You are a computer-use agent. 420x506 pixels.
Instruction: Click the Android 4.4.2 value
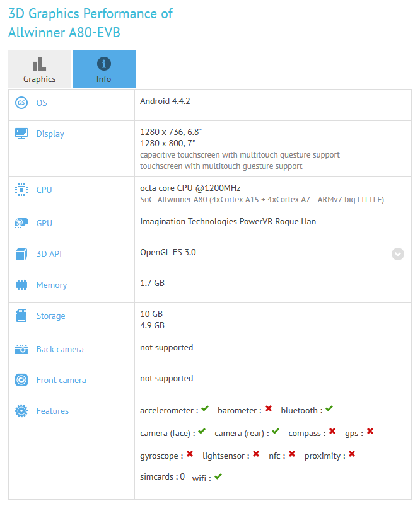click(165, 101)
